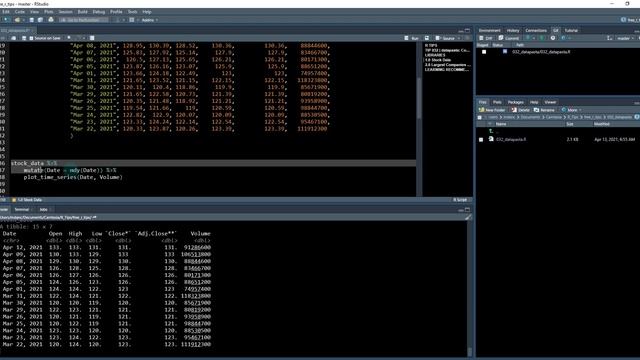Click the Open File folder icon
The height and width of the screenshot is (360, 640).
(x=17, y=20)
